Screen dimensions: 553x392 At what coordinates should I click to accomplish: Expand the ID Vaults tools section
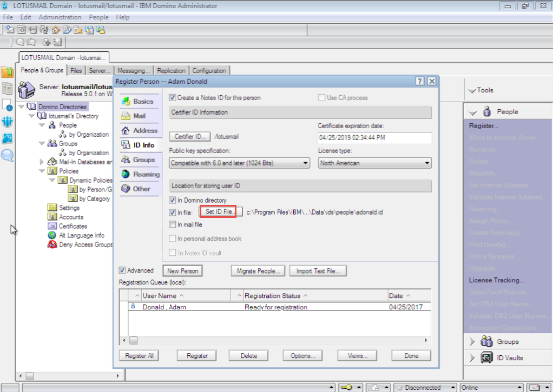tap(472, 358)
